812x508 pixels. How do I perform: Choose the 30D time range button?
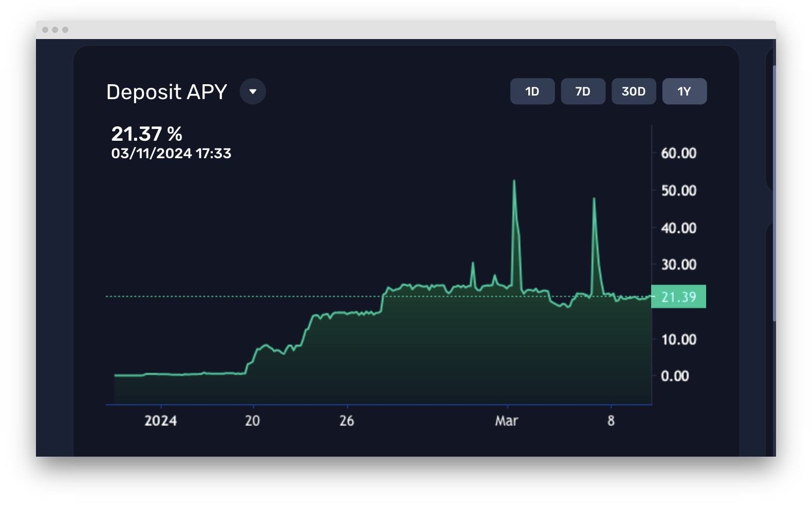coord(633,91)
